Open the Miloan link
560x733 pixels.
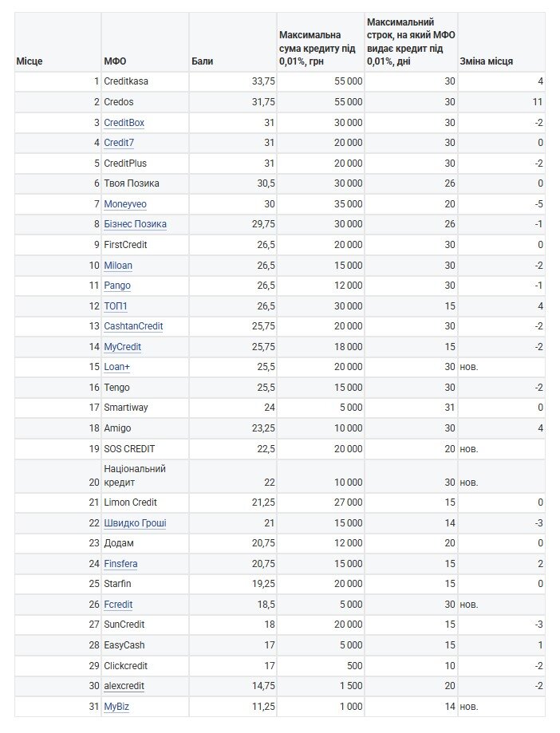point(118,265)
